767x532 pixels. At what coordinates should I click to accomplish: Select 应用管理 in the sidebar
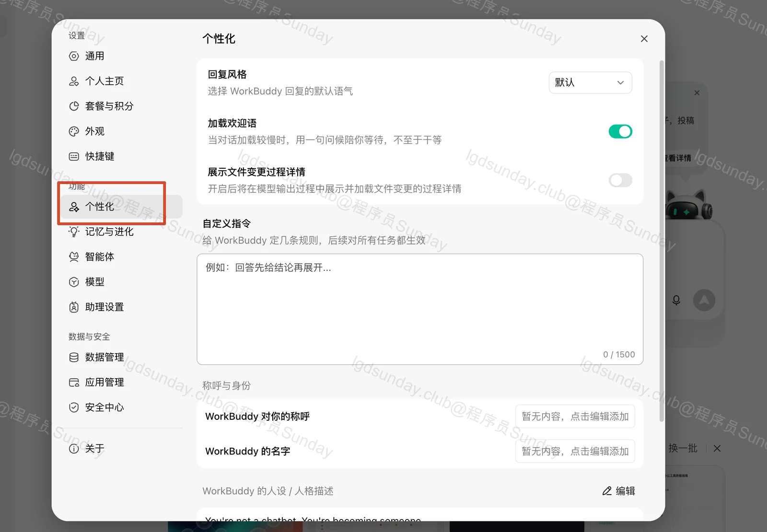(x=122, y=382)
